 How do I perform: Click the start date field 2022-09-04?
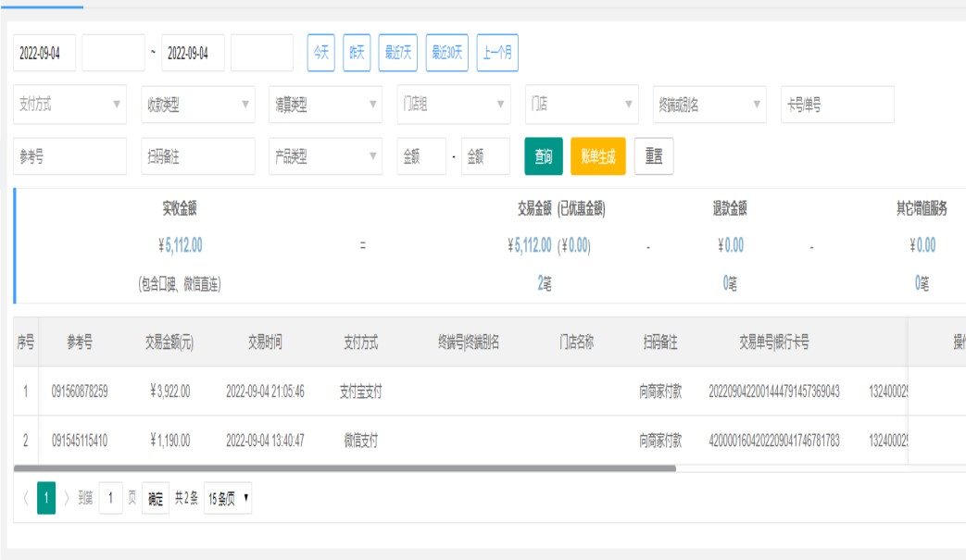click(44, 53)
